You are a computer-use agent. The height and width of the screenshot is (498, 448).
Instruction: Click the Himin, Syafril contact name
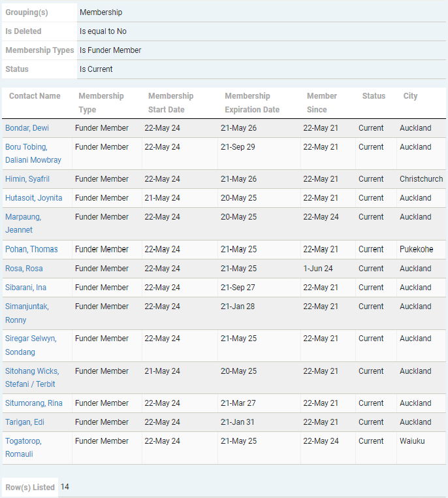[27, 179]
